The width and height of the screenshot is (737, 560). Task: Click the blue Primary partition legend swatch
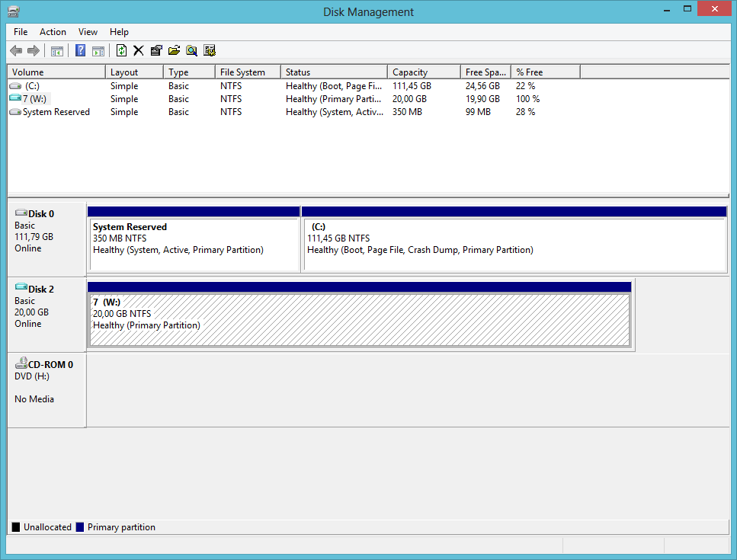[80, 527]
